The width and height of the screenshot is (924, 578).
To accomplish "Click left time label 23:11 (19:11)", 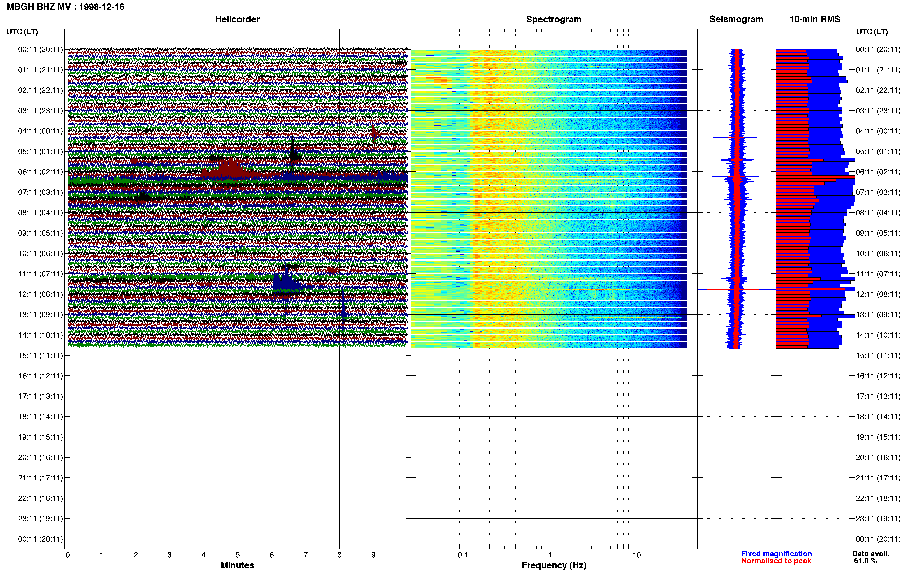I will [41, 518].
